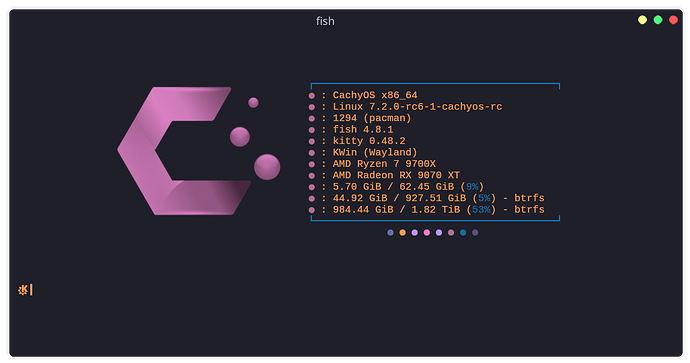Screen dimensions: 690x363
Task: Select the 'AMD Radeon RX 9070 XT' line
Action: (x=396, y=175)
